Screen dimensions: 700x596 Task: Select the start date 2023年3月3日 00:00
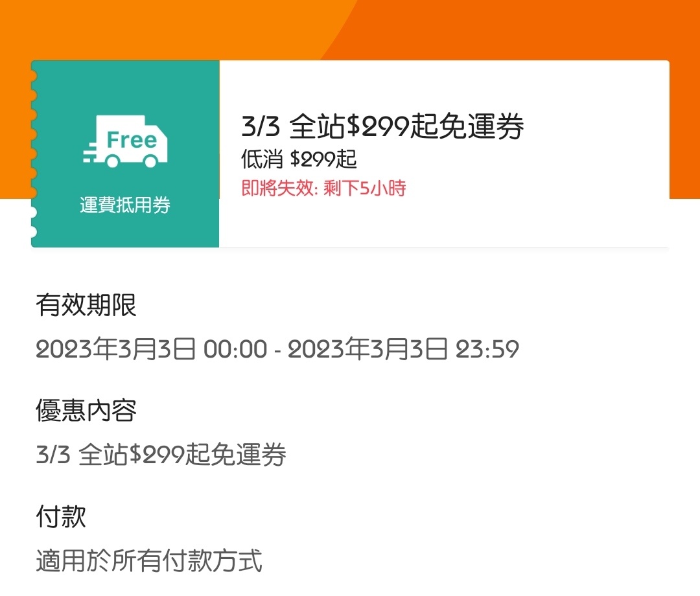[x=151, y=350]
